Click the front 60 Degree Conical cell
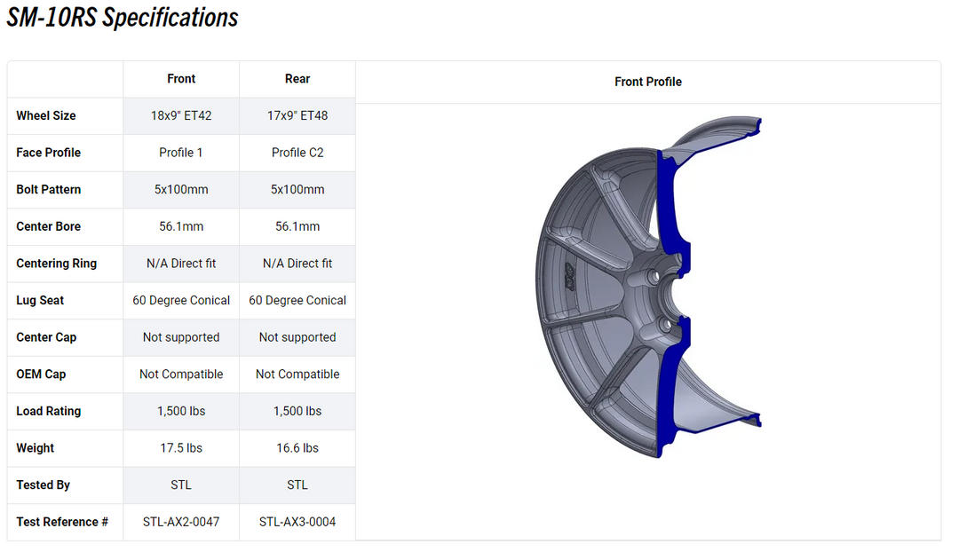Screen dimensions: 959x560 coord(181,300)
